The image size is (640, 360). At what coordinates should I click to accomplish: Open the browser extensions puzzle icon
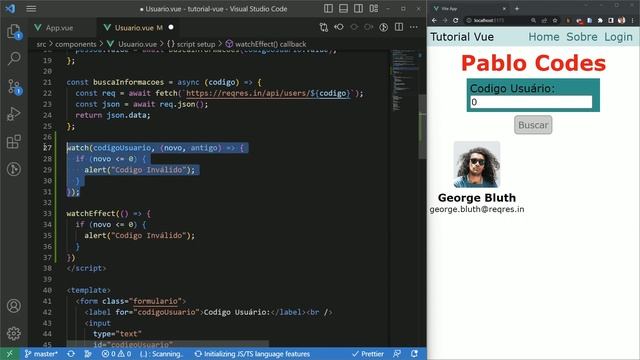(600, 20)
